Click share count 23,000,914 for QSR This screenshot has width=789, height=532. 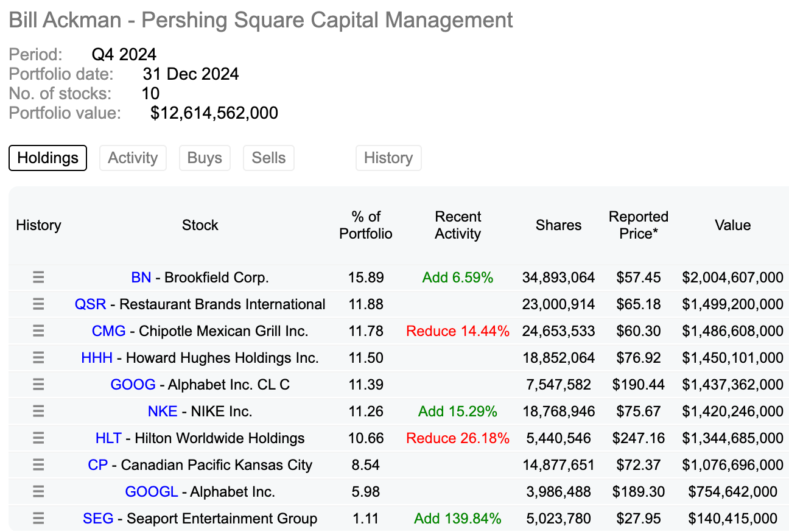(558, 304)
